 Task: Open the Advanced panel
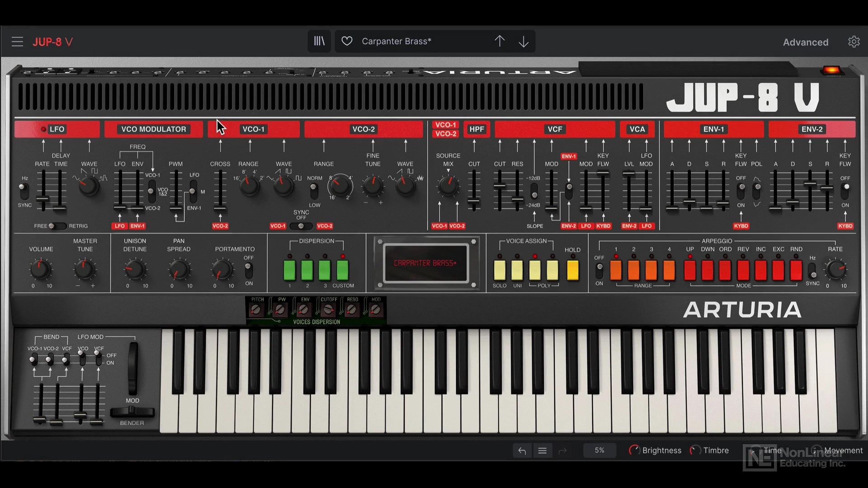(806, 42)
